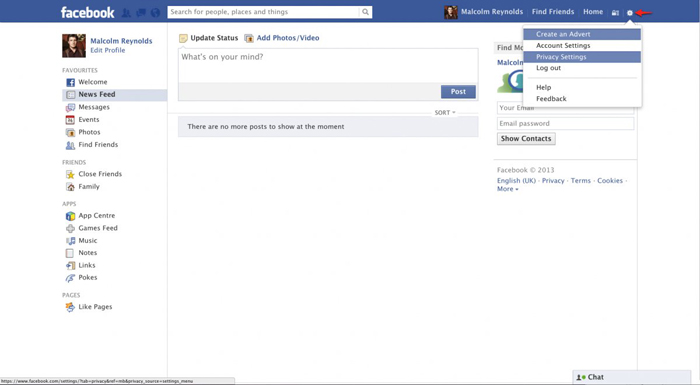This screenshot has height=385, width=700.
Task: Click the header profile thumbnail
Action: [x=450, y=12]
